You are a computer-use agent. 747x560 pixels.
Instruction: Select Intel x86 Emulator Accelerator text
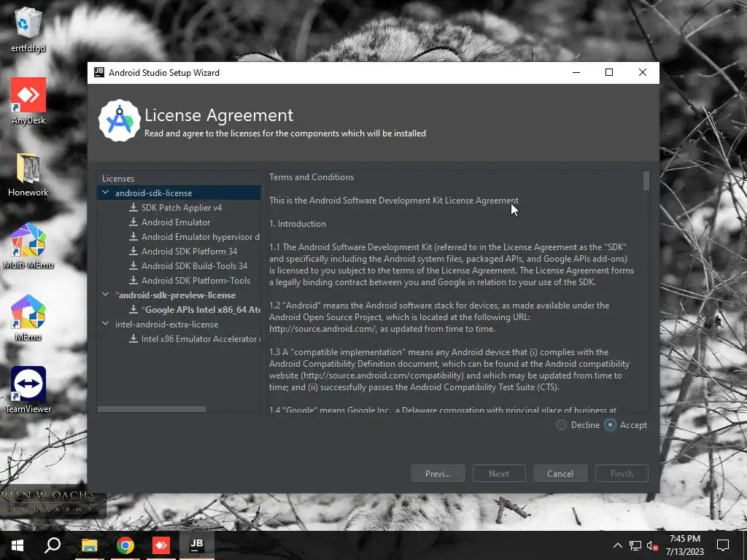[201, 339]
